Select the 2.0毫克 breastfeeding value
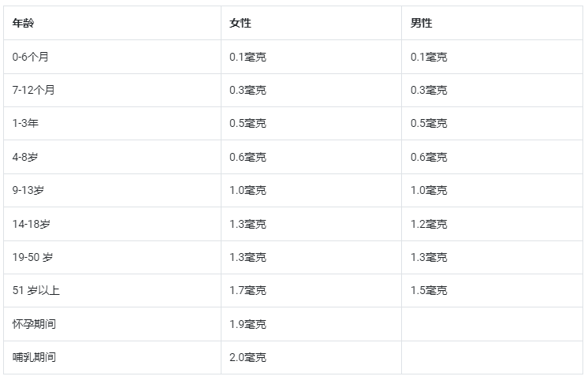Image resolution: width=588 pixels, height=380 pixels. pyautogui.click(x=247, y=357)
